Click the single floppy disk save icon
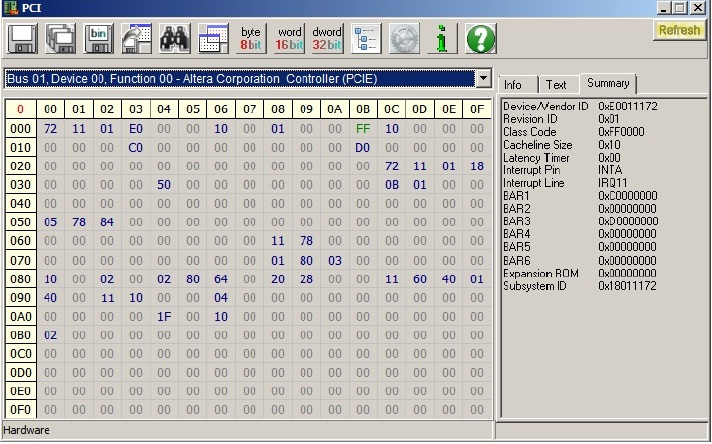Image resolution: width=712 pixels, height=444 pixels. click(22, 38)
